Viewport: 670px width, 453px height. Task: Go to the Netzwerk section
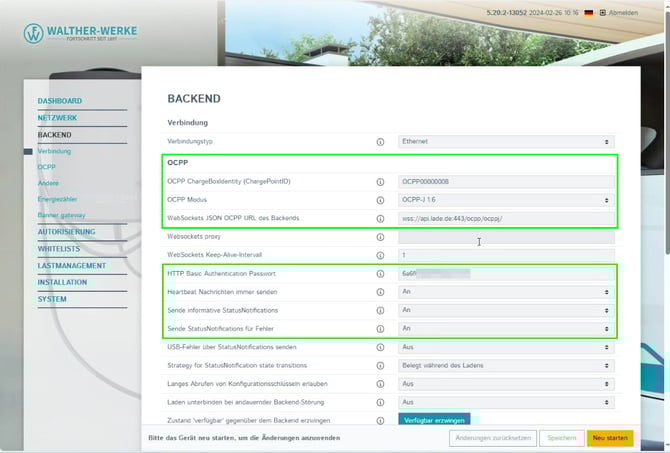click(x=59, y=117)
